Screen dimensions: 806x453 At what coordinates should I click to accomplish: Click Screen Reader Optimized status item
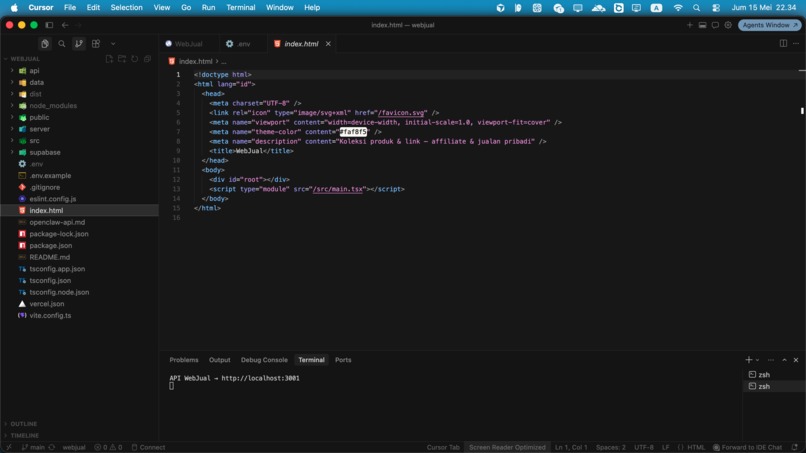(x=507, y=447)
